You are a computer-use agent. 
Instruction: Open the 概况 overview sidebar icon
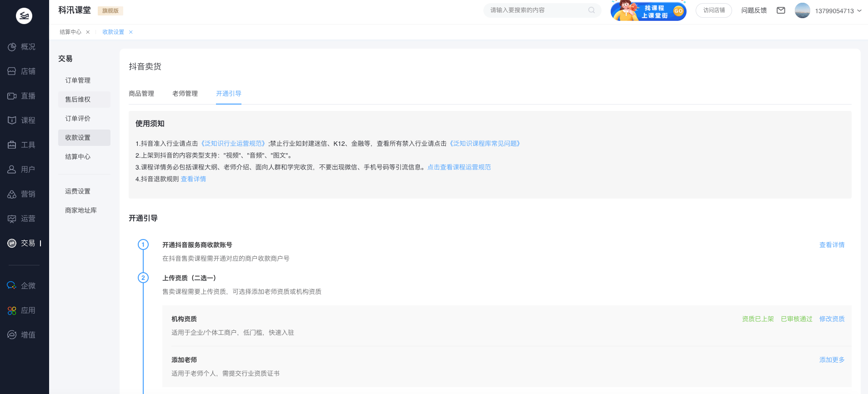[12, 47]
